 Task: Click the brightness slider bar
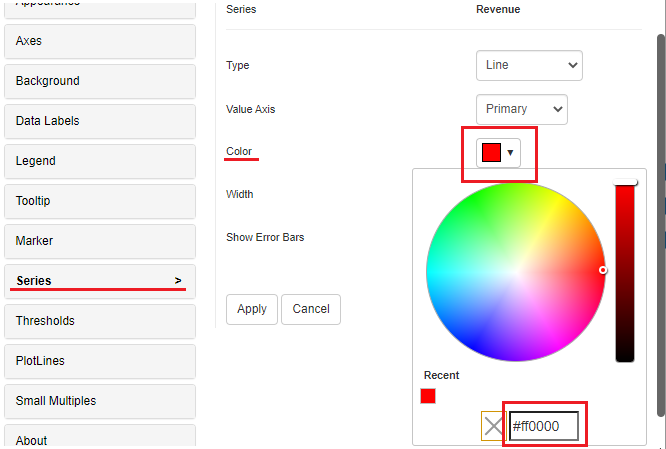pyautogui.click(x=625, y=270)
